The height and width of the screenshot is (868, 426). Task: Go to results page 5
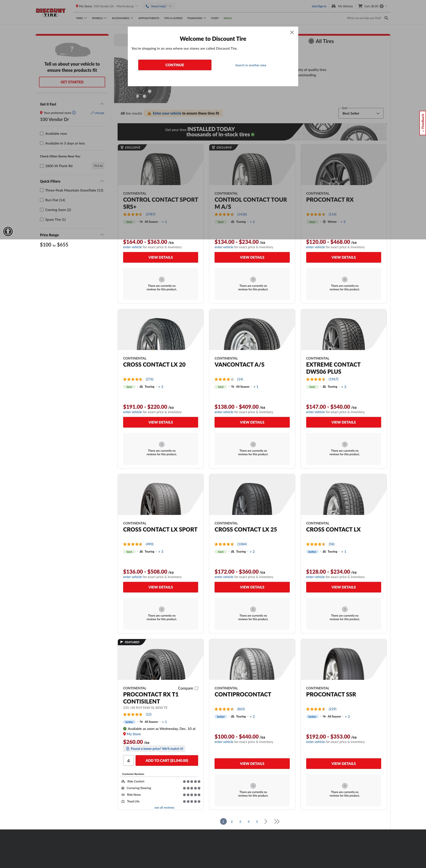click(x=257, y=821)
